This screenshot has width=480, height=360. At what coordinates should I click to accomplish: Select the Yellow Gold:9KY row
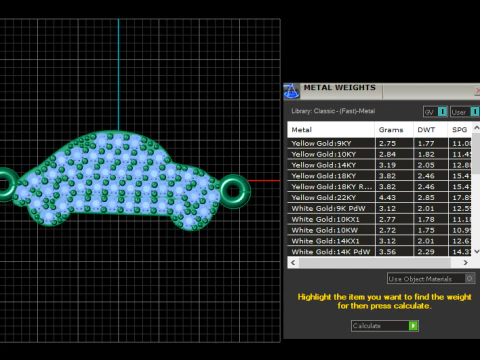[x=379, y=143]
